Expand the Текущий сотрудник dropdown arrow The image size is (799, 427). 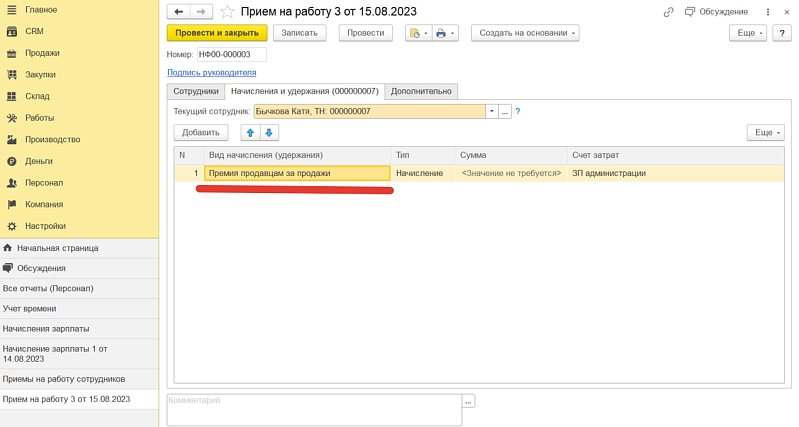(x=491, y=111)
